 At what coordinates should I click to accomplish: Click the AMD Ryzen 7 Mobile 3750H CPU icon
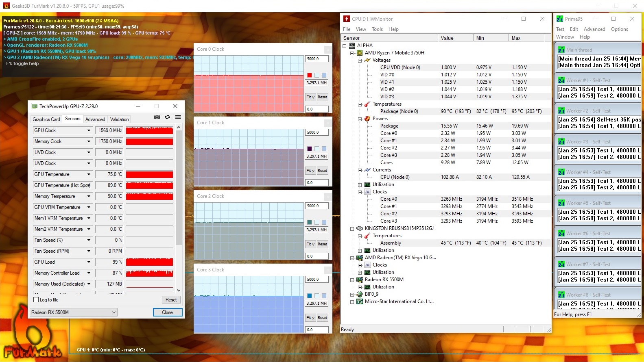tap(360, 53)
